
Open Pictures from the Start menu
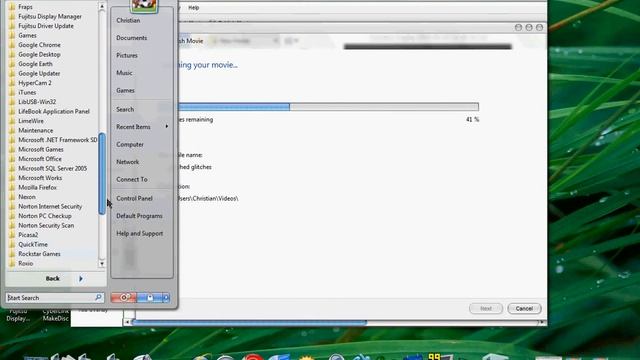[127, 56]
